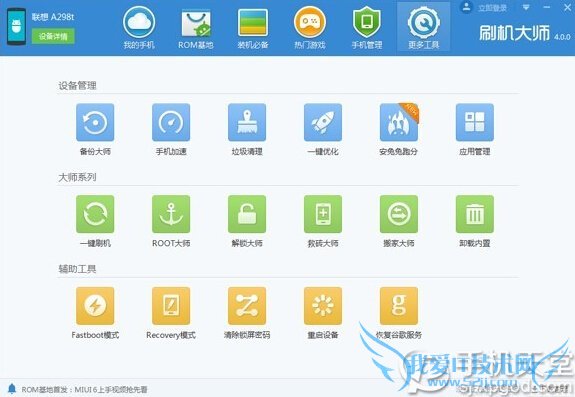Open 搬家大师 transfer tool
Viewport: 575px width, 397px height.
coord(399,214)
